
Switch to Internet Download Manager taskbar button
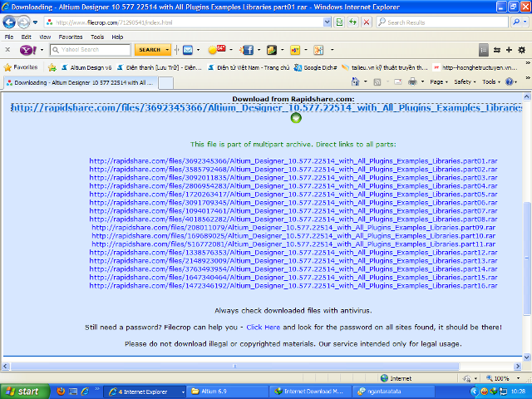click(310, 392)
